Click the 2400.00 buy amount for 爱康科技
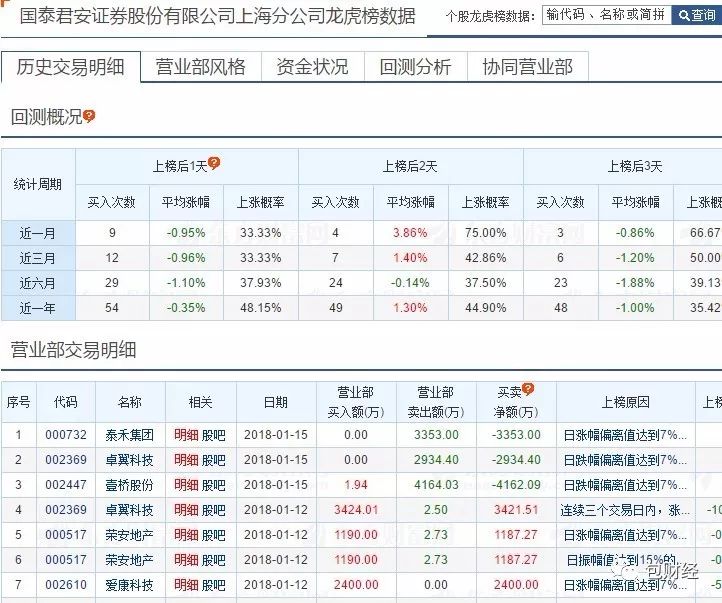Screen dimensions: 722x603 click(x=356, y=585)
